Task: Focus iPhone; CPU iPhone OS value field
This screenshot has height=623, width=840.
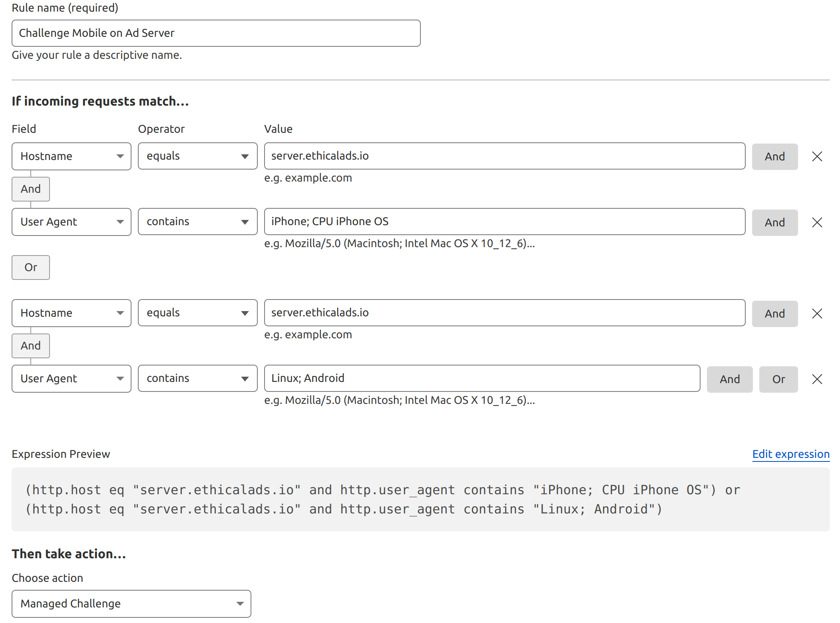Action: tap(505, 222)
